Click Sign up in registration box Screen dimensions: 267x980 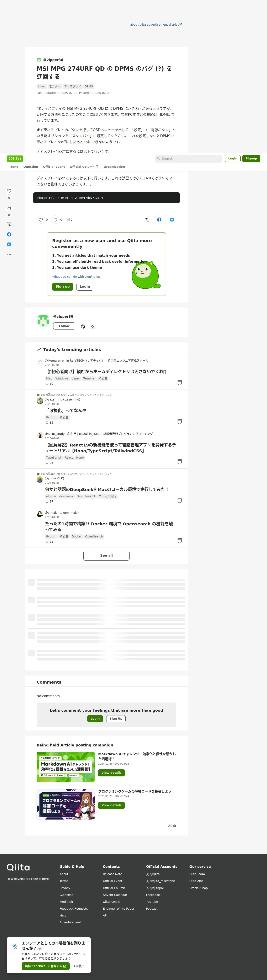pyautogui.click(x=63, y=286)
